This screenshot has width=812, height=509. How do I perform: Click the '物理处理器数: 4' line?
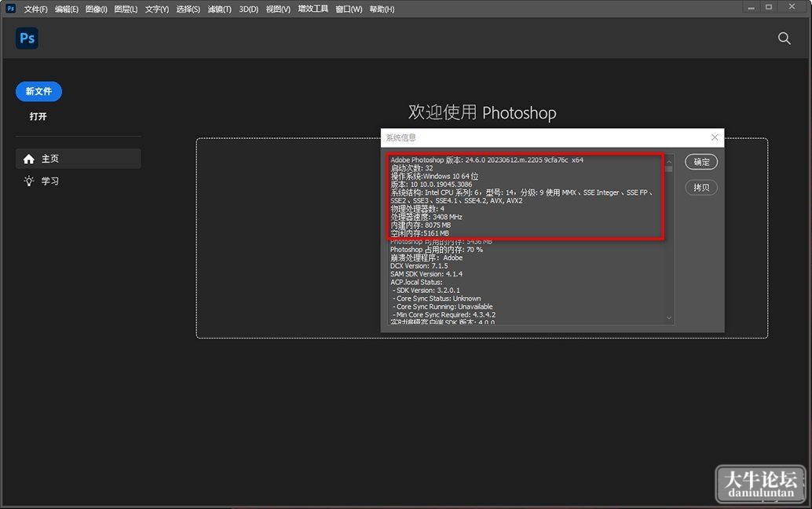click(418, 209)
